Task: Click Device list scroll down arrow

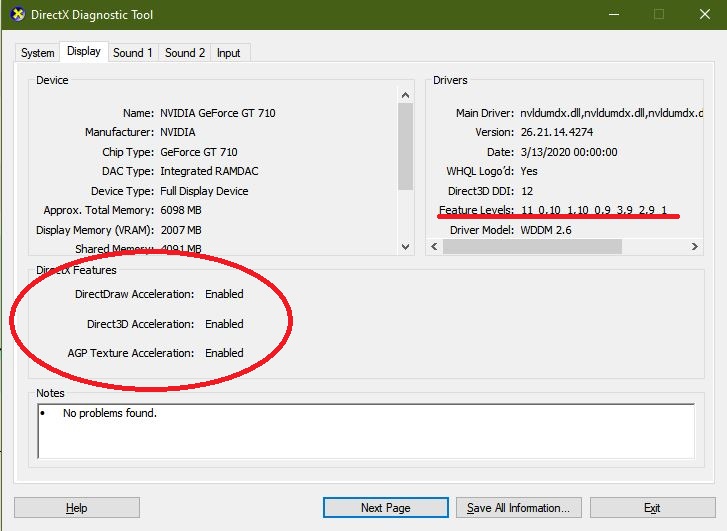Action: coord(405,247)
